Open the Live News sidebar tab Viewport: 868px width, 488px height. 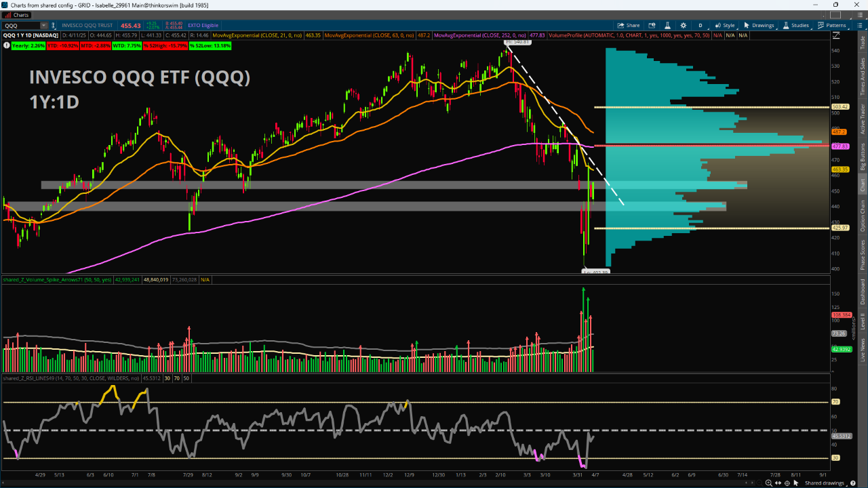[863, 350]
